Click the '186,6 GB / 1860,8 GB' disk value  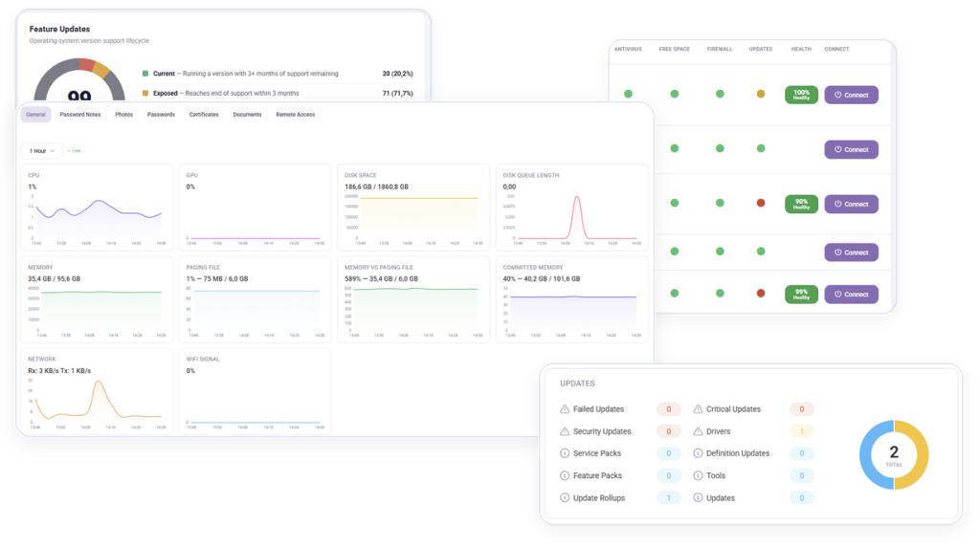tap(376, 187)
